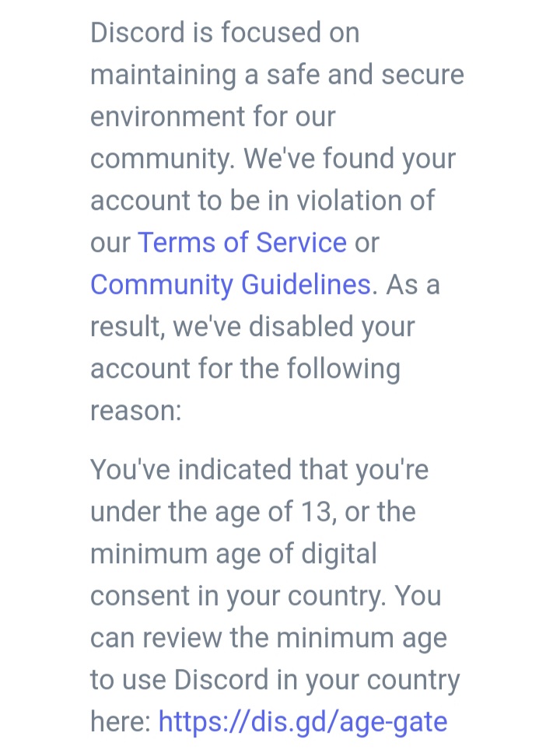The image size is (560, 753).
Task: Click the line "result, we've disabled your"
Action: click(253, 327)
